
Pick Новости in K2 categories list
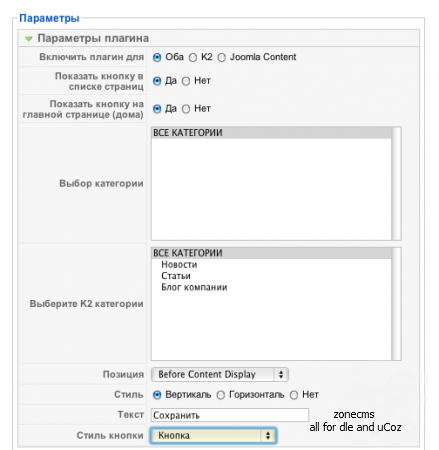179,265
